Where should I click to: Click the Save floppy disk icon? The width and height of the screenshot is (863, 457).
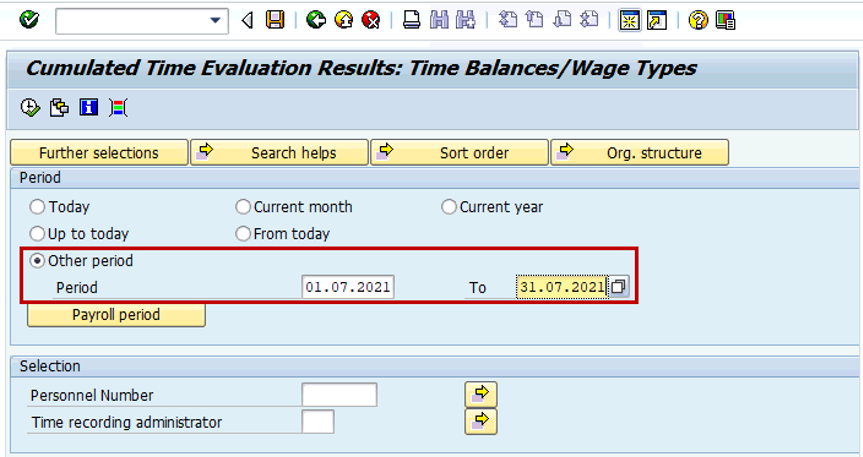coord(275,20)
